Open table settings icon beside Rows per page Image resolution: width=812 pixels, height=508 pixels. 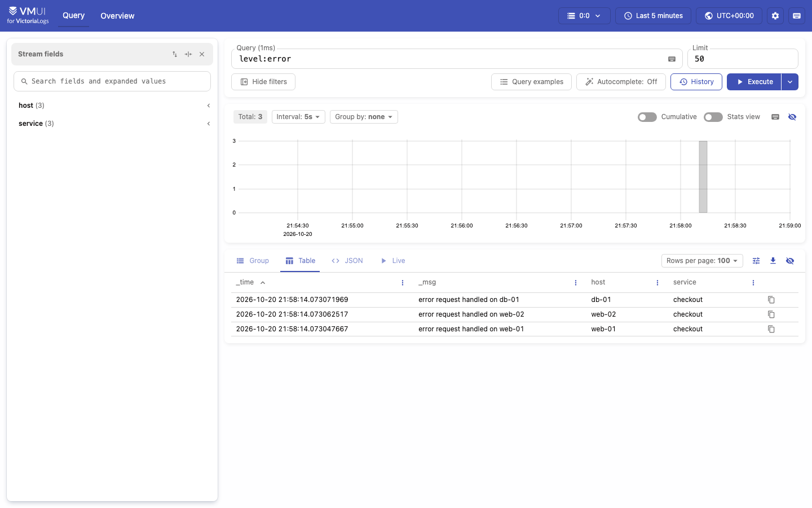756,261
